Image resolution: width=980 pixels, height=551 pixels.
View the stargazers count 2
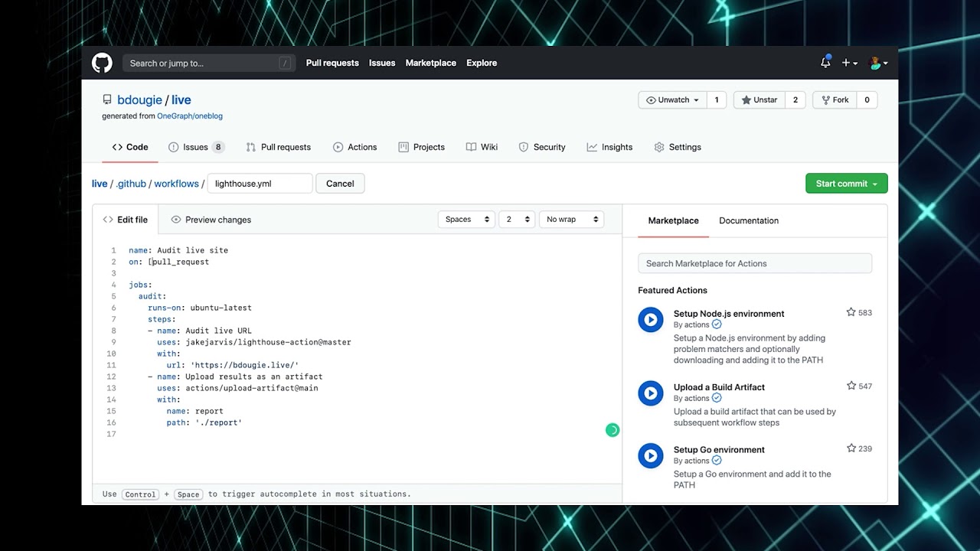[795, 99]
